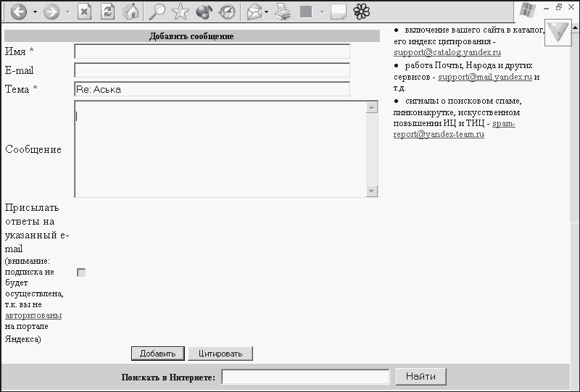Submit the post with the Добавить button
This screenshot has width=580, height=392.
(x=158, y=354)
